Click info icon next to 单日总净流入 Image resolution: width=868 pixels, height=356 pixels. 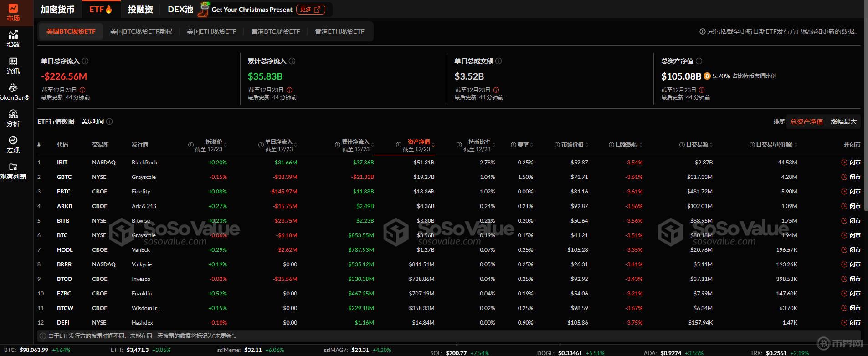(x=85, y=61)
